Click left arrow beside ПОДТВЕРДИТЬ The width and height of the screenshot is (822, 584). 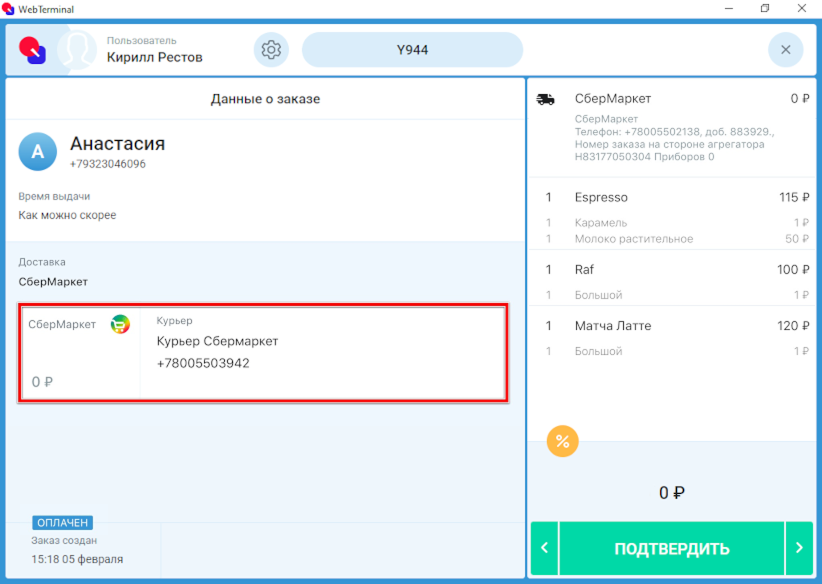coord(545,548)
